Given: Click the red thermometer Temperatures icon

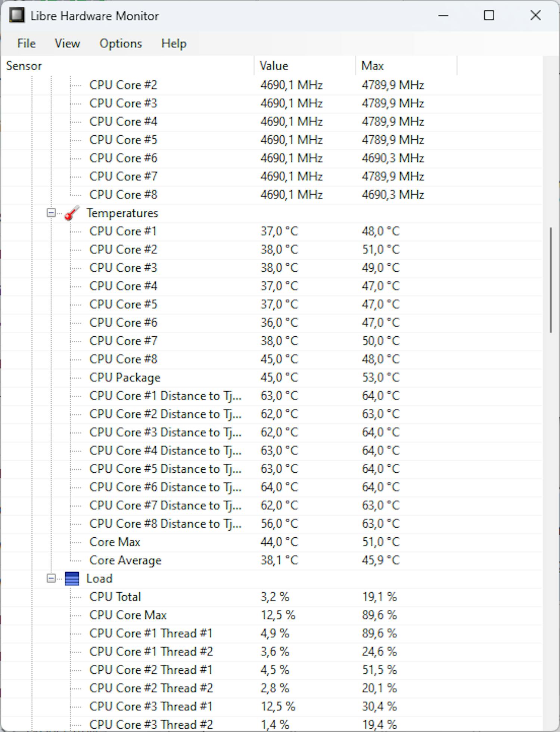Looking at the screenshot, I should click(72, 213).
